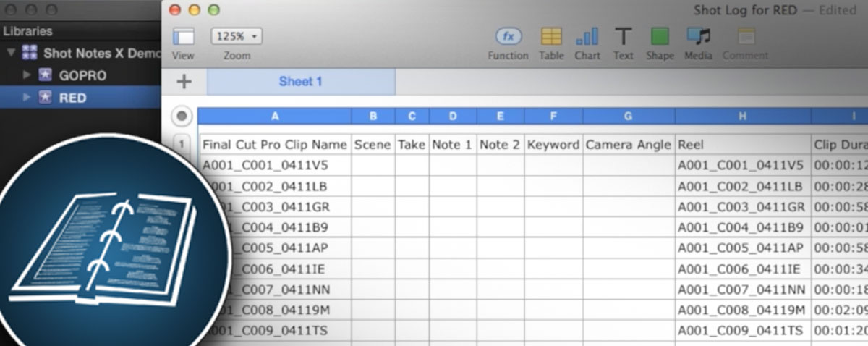The width and height of the screenshot is (868, 346).
Task: Select column A header
Action: pos(275,116)
